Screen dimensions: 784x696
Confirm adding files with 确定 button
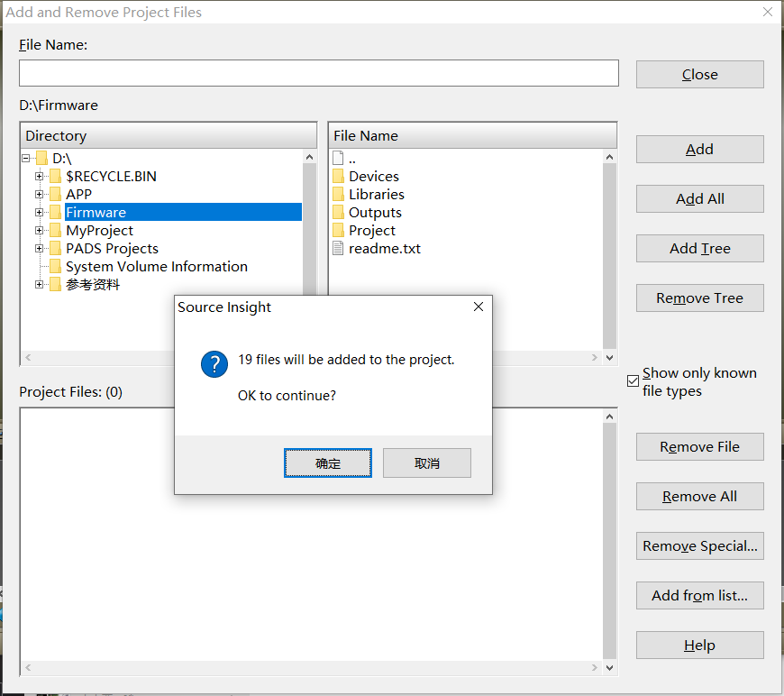[x=327, y=462]
